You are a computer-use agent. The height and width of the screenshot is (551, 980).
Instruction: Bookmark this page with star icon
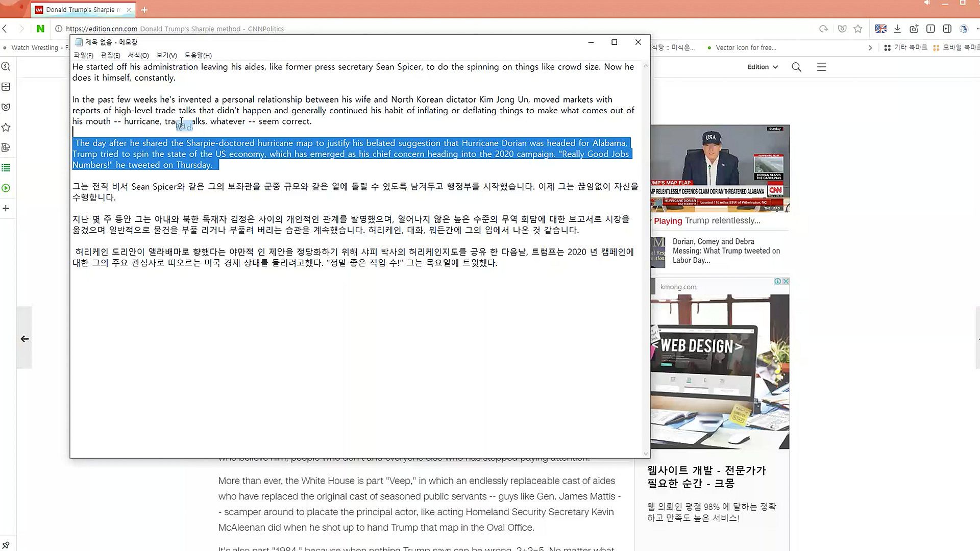point(858,29)
